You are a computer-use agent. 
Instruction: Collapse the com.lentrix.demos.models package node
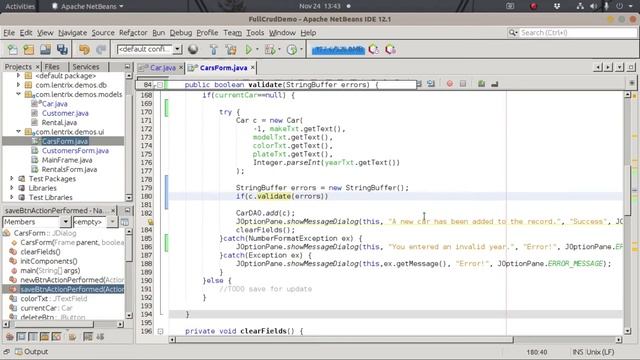pos(18,94)
